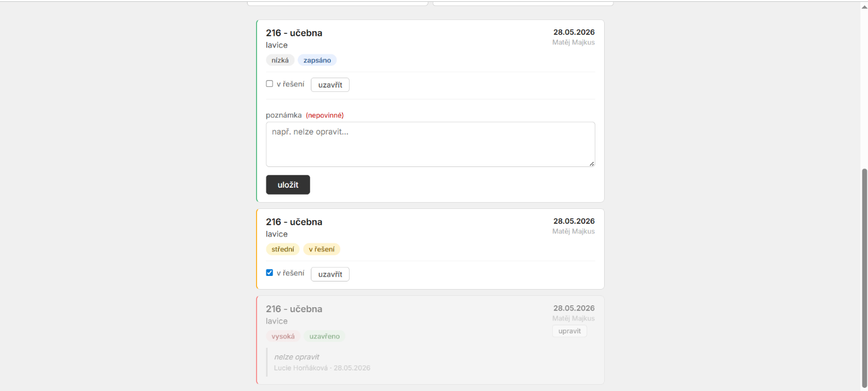Click the "v řešení" label beside the unchecked checkbox
Screen dimensions: 868x391
pyautogui.click(x=290, y=84)
